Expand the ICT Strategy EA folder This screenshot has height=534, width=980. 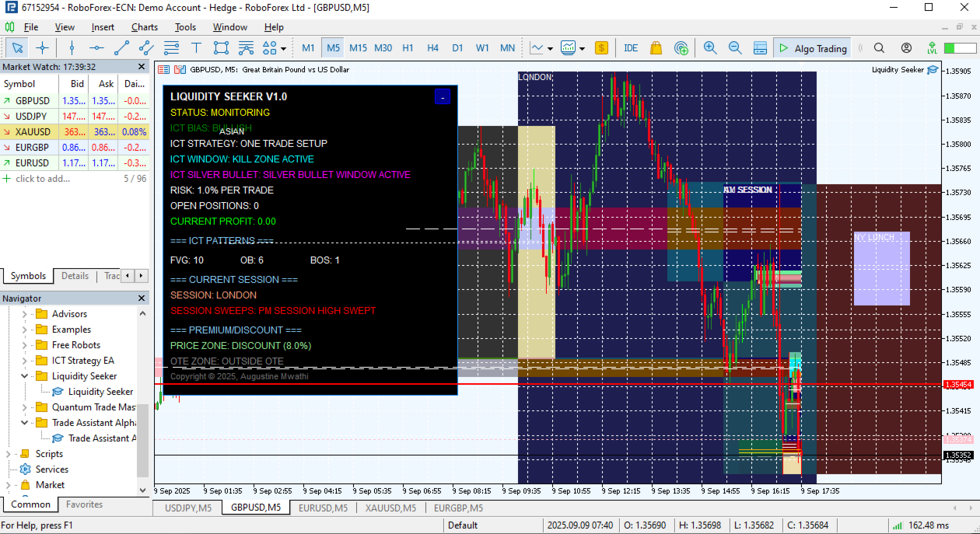pos(24,361)
